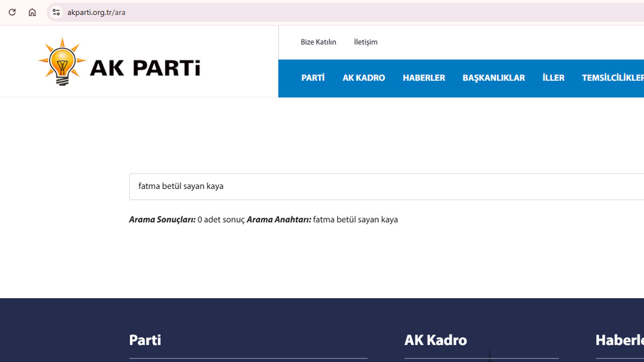Click the AK PARTİ lightbulb logo
Screen dimensions: 644x362
click(x=119, y=62)
